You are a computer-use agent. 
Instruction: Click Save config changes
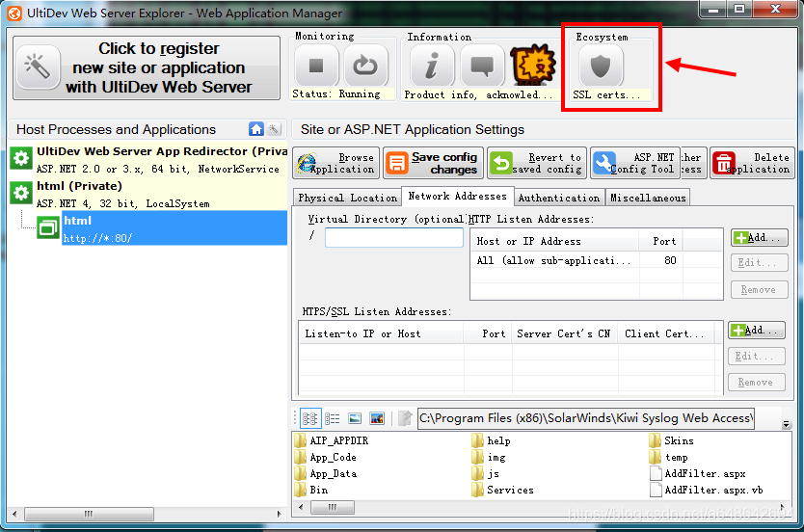(433, 163)
